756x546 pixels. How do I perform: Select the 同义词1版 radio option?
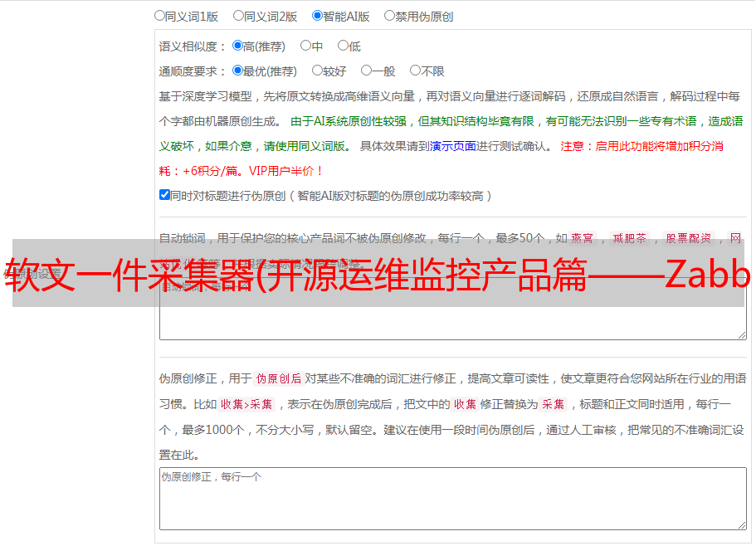pyautogui.click(x=159, y=16)
